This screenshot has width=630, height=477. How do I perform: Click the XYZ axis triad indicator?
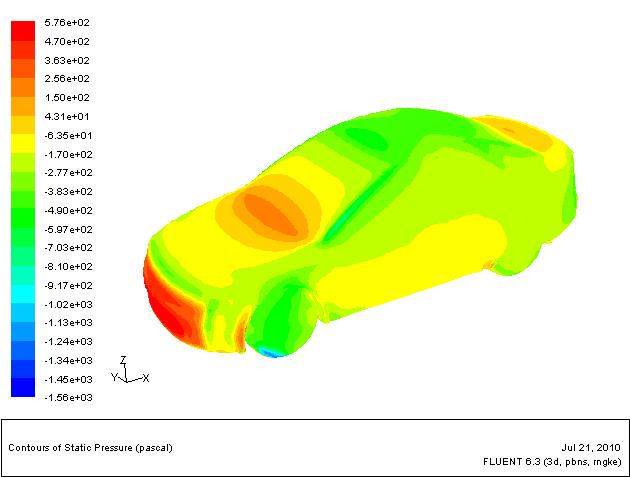pyautogui.click(x=130, y=370)
